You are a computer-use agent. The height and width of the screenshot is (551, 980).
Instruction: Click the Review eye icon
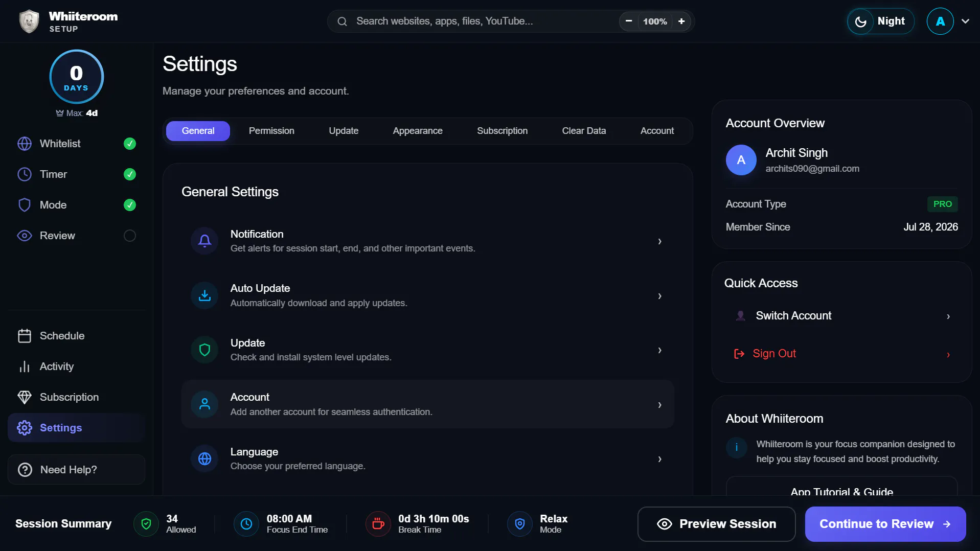(25, 236)
